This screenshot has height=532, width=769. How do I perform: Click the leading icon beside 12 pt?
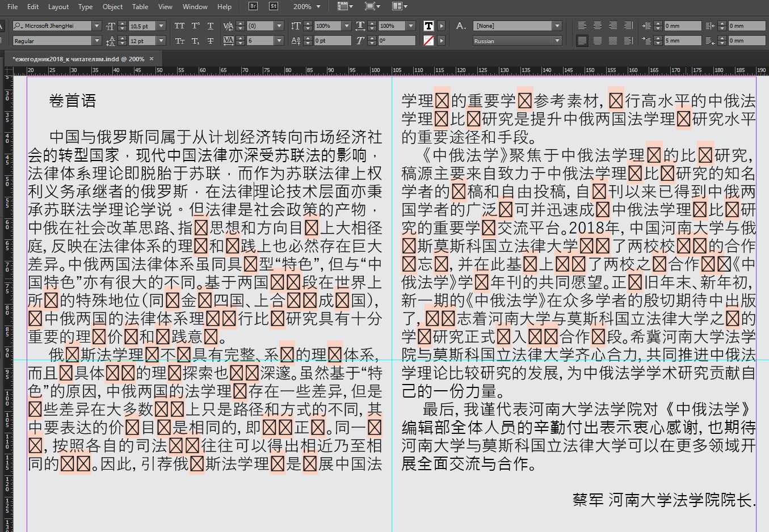(x=111, y=41)
